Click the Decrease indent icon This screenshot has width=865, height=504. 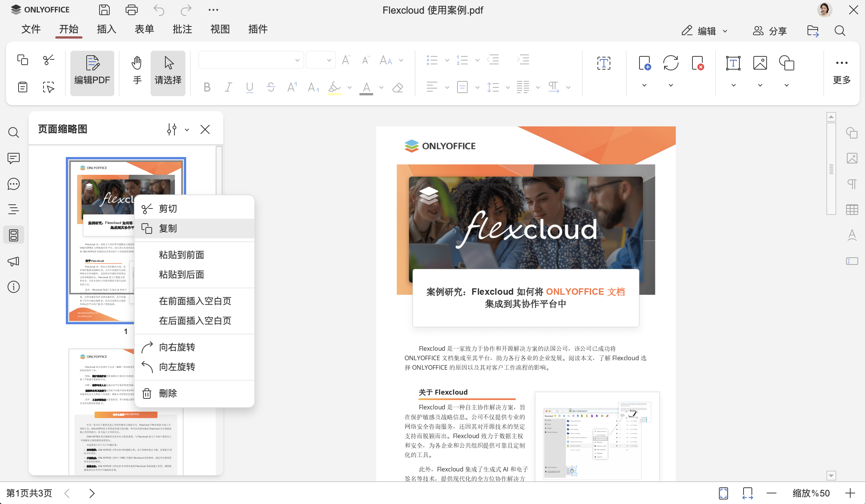[x=493, y=60]
